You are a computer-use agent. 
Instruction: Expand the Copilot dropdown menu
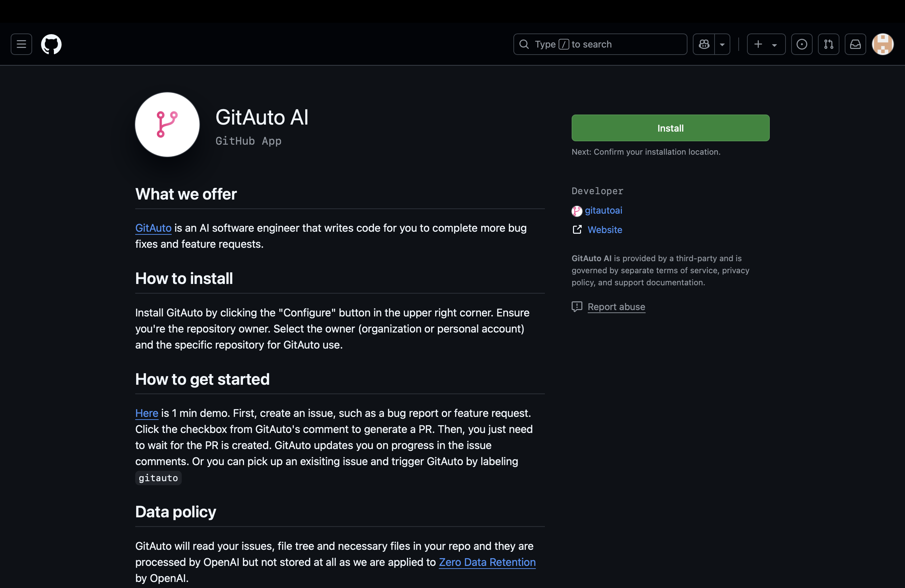(x=722, y=44)
